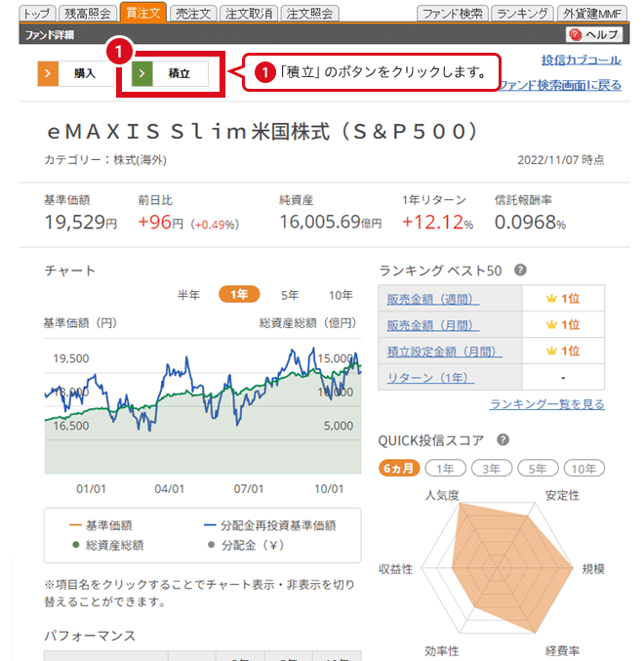Follow the ランキング一覧を見る link

547,404
